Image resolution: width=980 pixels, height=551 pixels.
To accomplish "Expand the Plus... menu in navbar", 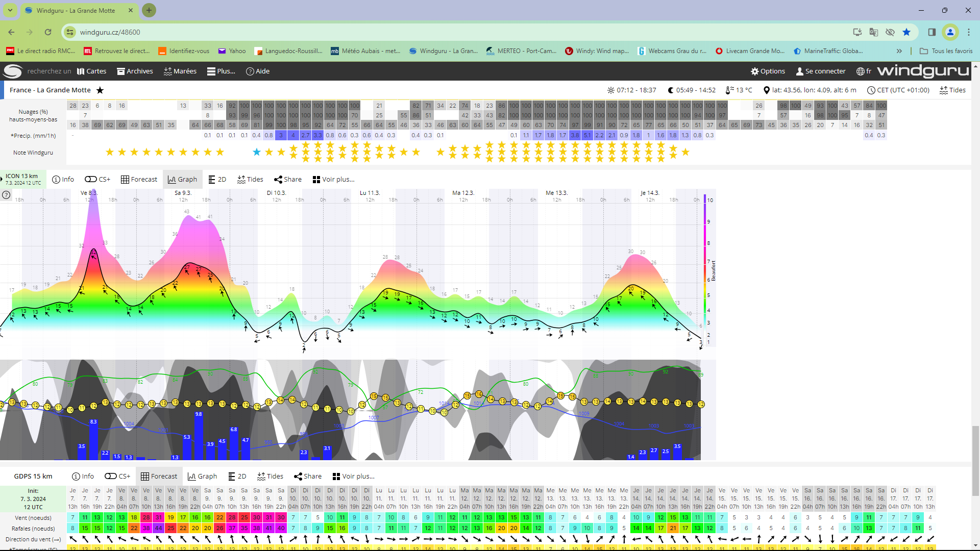I will click(x=221, y=71).
